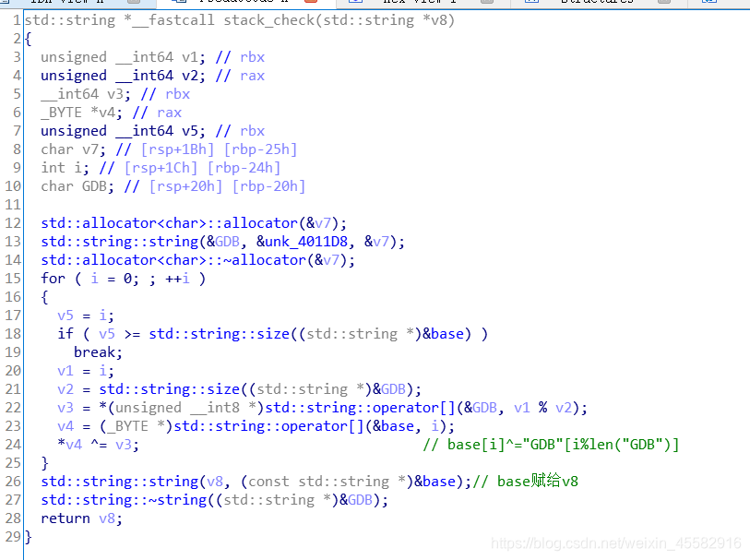Click the rax comment on line 4
The image size is (750, 560).
pyautogui.click(x=252, y=76)
